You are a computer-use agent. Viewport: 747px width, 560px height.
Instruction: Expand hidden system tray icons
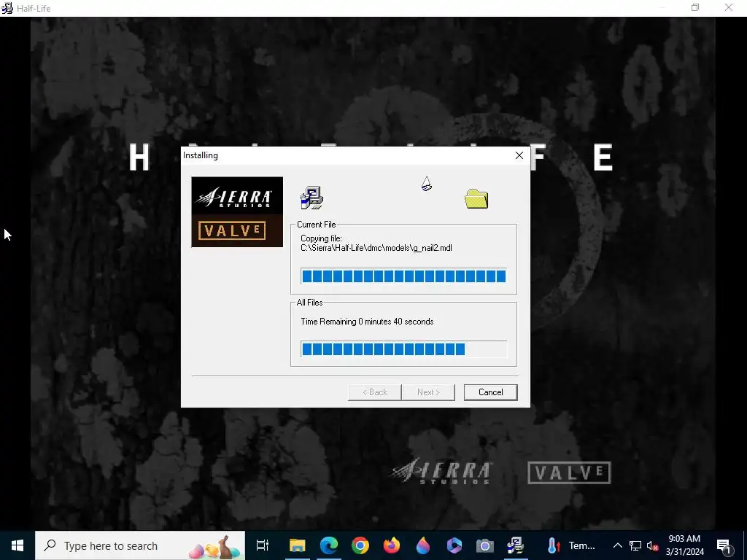coord(617,545)
